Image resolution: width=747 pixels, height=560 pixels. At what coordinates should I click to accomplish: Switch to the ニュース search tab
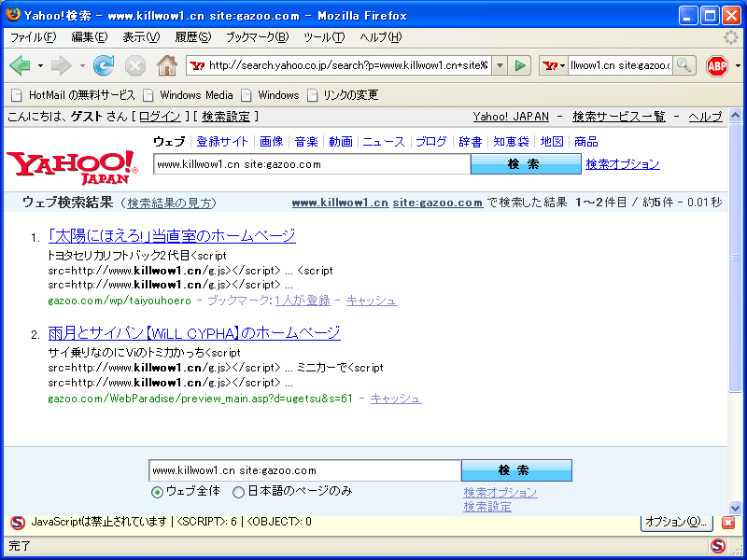tap(384, 142)
